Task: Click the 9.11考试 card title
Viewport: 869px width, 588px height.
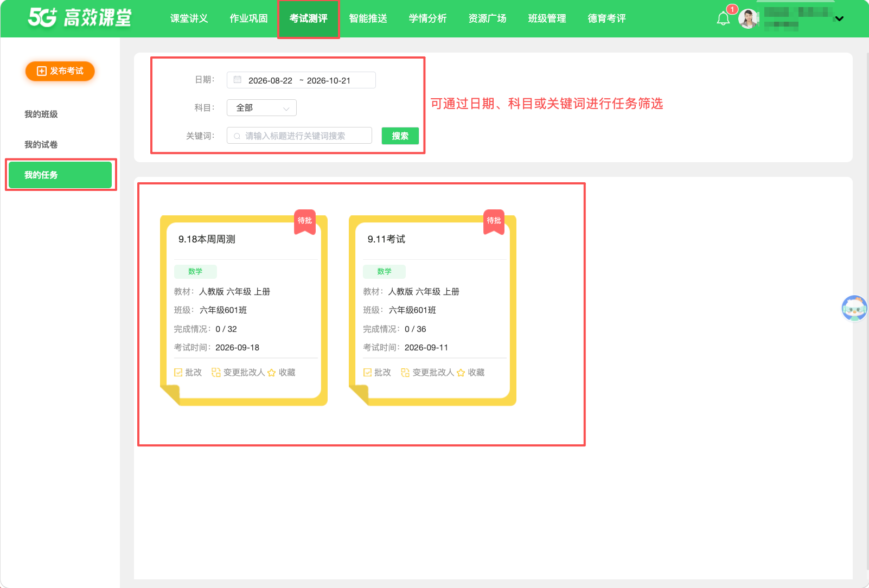Action: tap(386, 239)
